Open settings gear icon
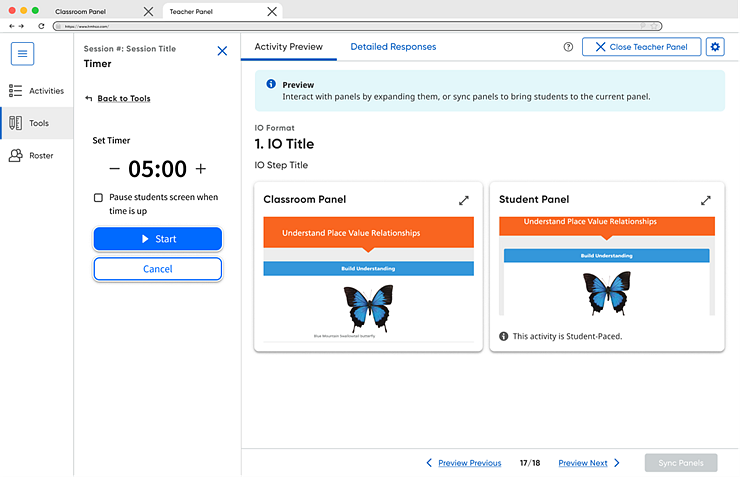Image resolution: width=740 pixels, height=477 pixels. [x=715, y=47]
